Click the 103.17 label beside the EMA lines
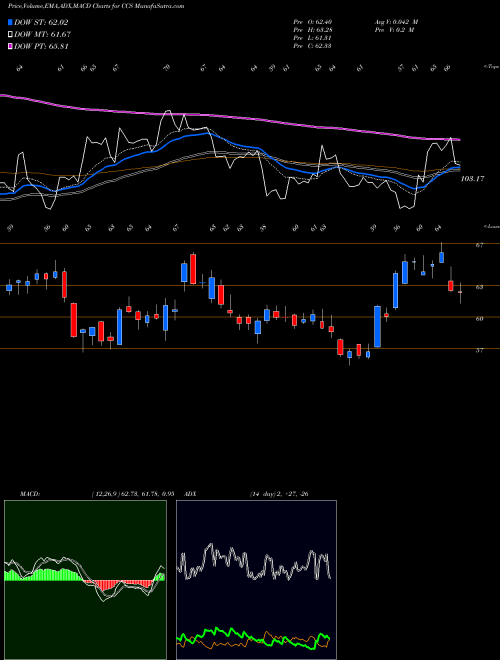 tap(472, 179)
